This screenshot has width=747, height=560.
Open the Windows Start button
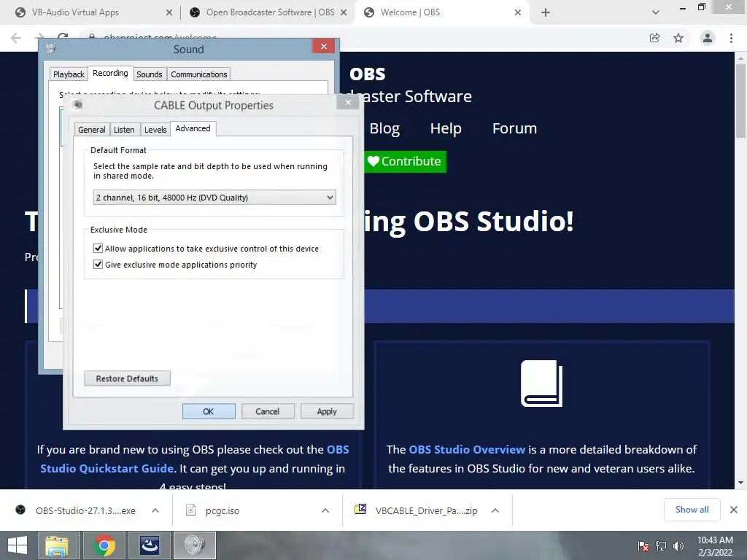point(18,545)
